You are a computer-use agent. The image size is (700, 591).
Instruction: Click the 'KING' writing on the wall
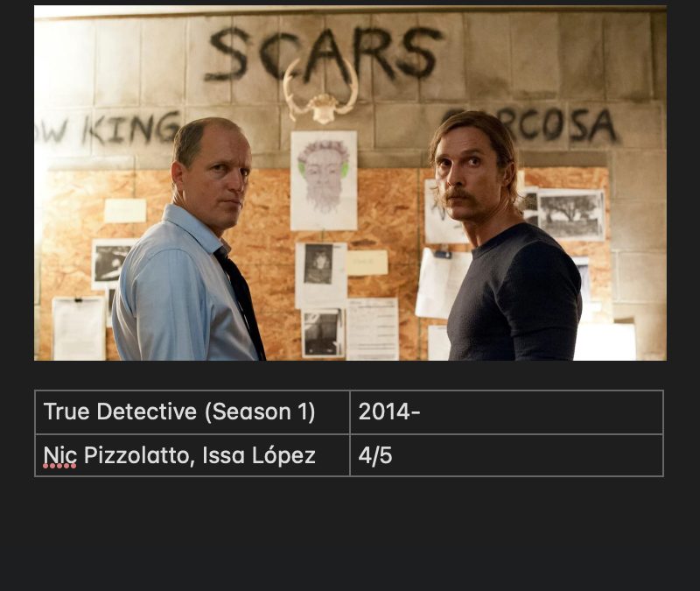[130, 129]
